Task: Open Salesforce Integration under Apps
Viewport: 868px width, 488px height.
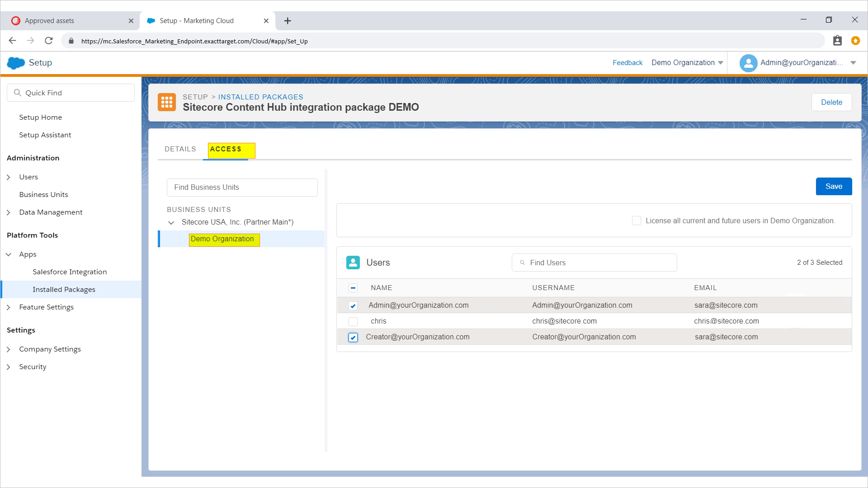Action: [70, 272]
